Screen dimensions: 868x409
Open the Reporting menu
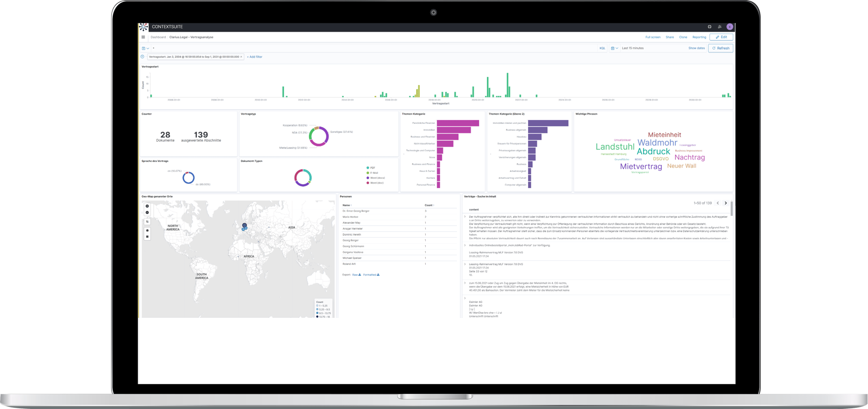tap(699, 37)
